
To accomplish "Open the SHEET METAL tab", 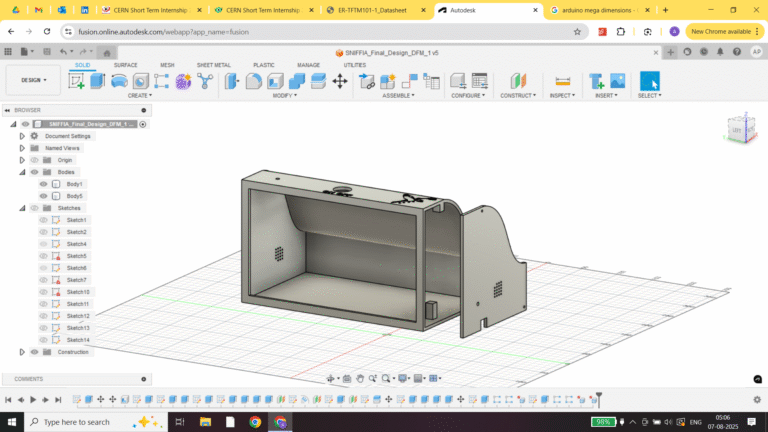I will [212, 65].
